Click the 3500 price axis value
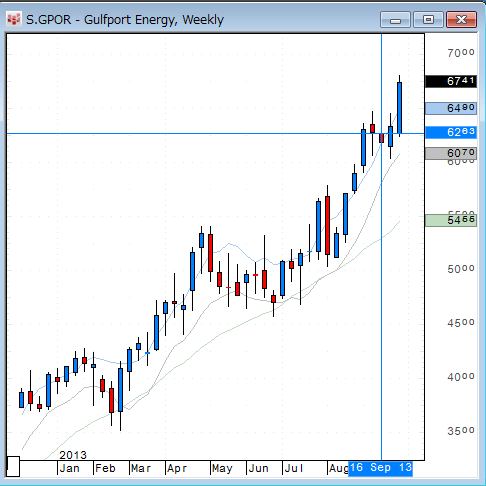This screenshot has height=486, width=486. coord(461,431)
